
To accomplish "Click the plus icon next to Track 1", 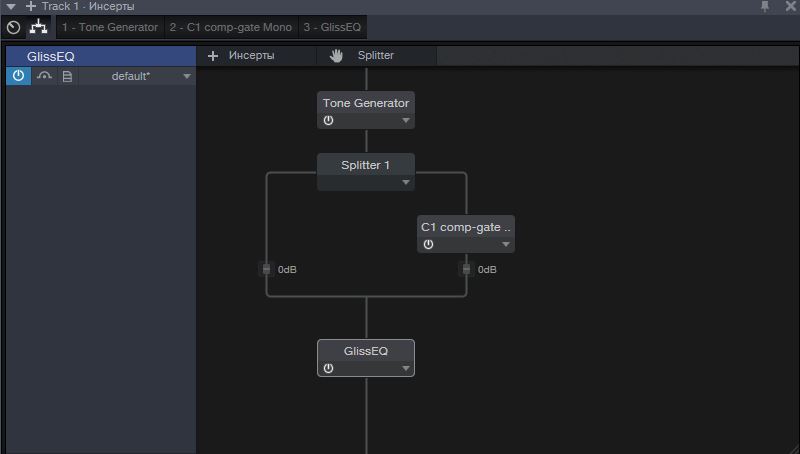I will [x=31, y=6].
